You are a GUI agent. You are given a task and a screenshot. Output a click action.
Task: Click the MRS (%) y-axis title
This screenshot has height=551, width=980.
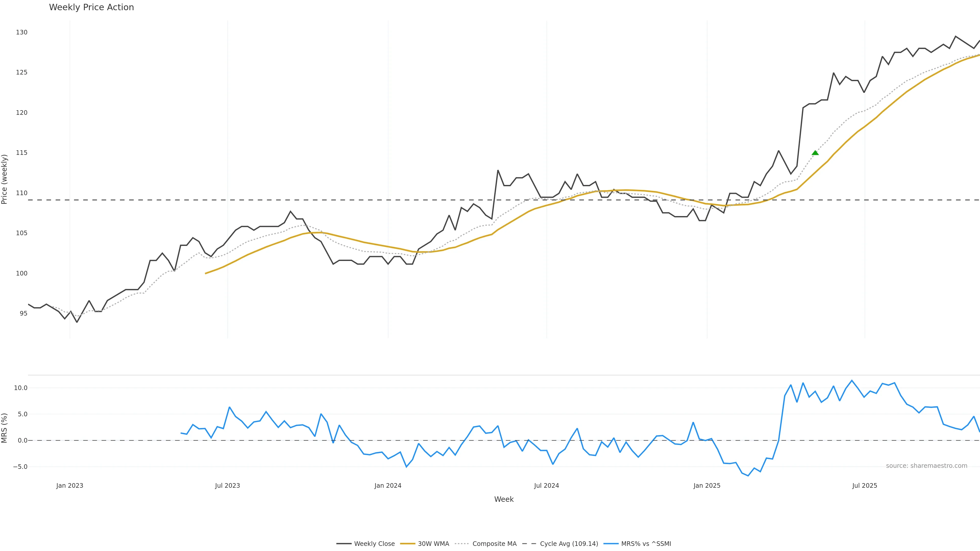click(5, 428)
